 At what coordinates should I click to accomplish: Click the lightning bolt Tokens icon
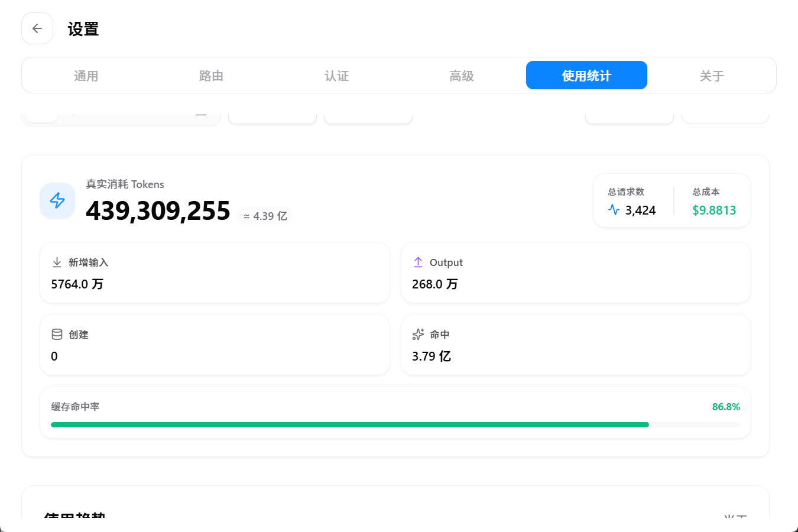point(57,200)
